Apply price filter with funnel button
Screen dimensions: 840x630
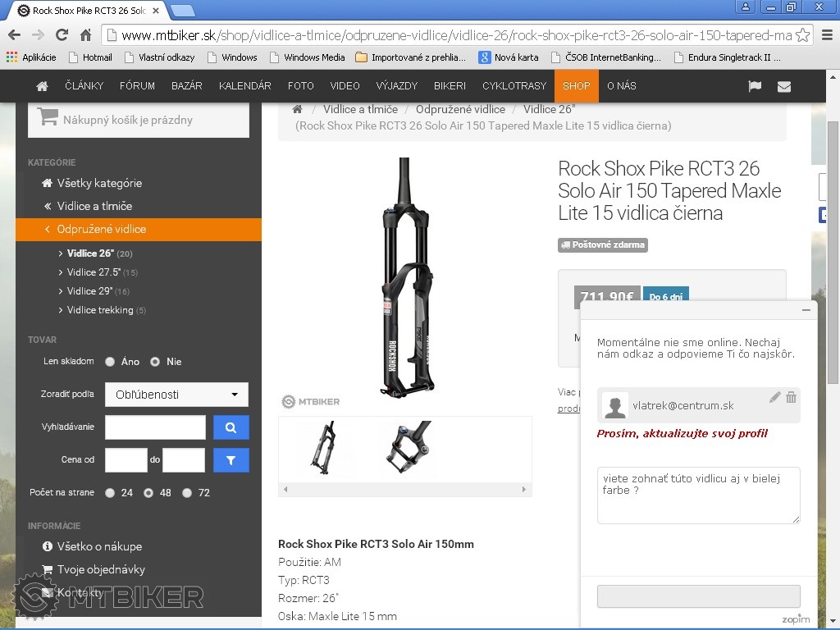click(x=231, y=460)
